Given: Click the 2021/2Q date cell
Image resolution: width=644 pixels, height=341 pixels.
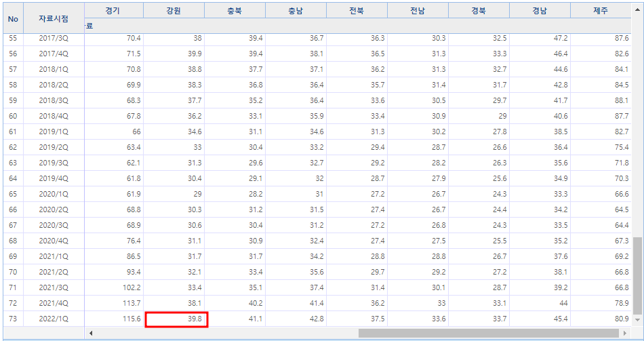Looking at the screenshot, I should pyautogui.click(x=54, y=273).
